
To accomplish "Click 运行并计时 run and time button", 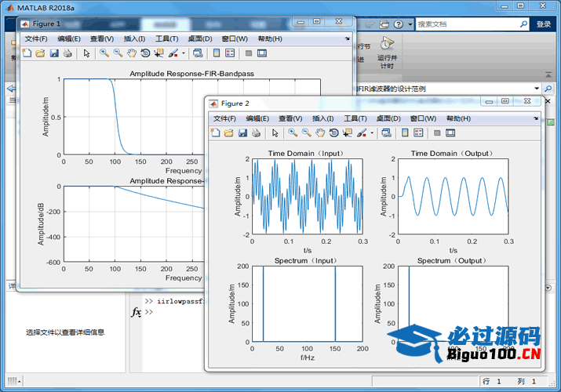I will (x=387, y=53).
